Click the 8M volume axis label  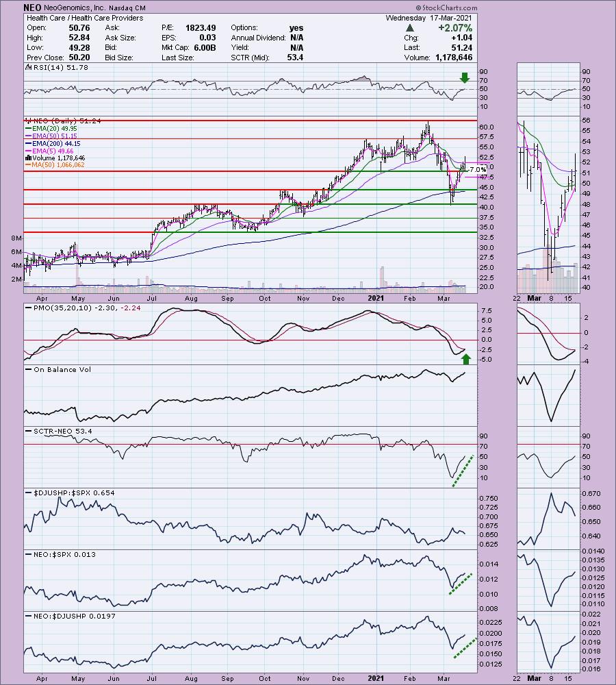click(x=16, y=238)
